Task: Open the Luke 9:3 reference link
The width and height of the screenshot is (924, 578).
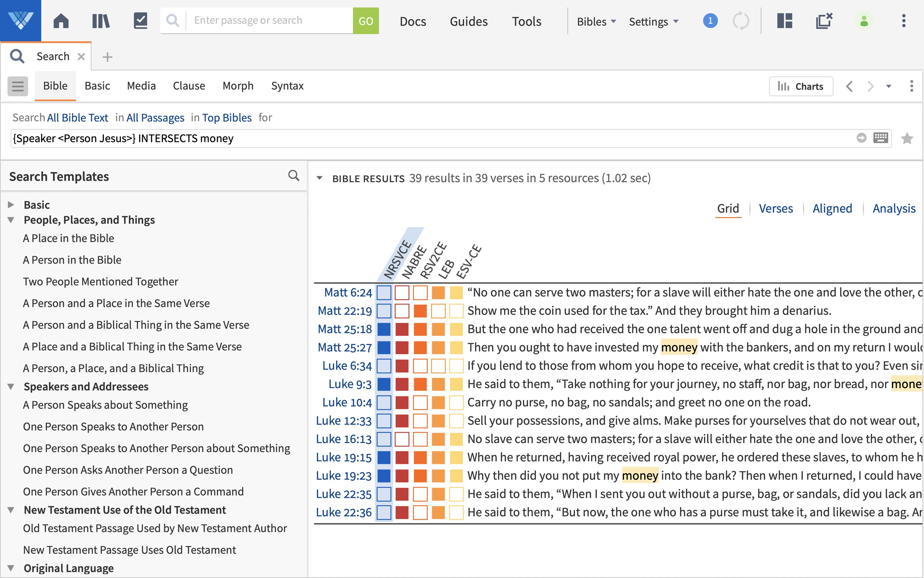Action: 350,384
